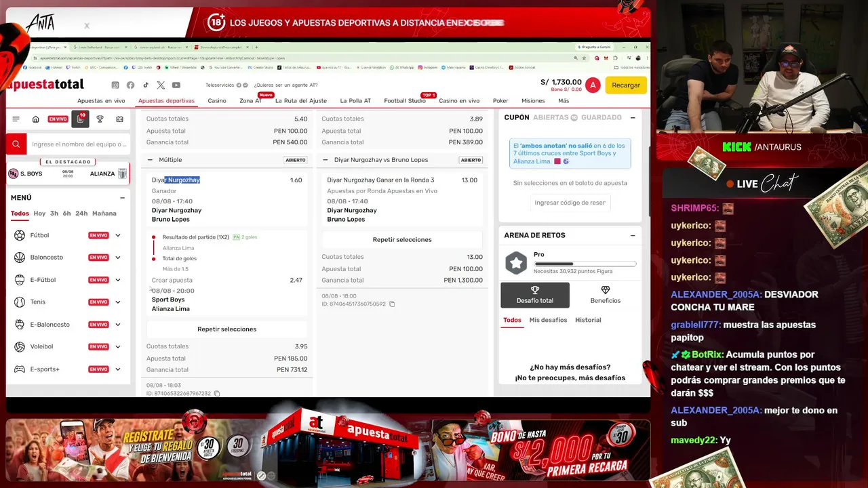The height and width of the screenshot is (488, 868).
Task: Expand the Voleibol category chevron
Action: pyautogui.click(x=118, y=347)
